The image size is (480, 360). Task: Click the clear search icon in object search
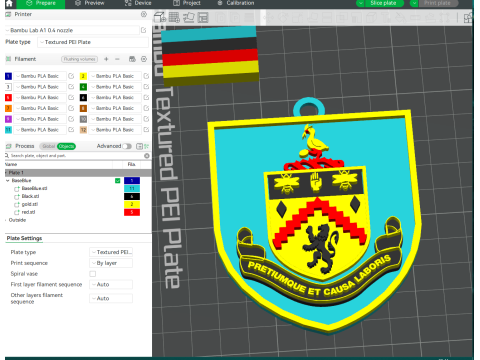(x=147, y=156)
